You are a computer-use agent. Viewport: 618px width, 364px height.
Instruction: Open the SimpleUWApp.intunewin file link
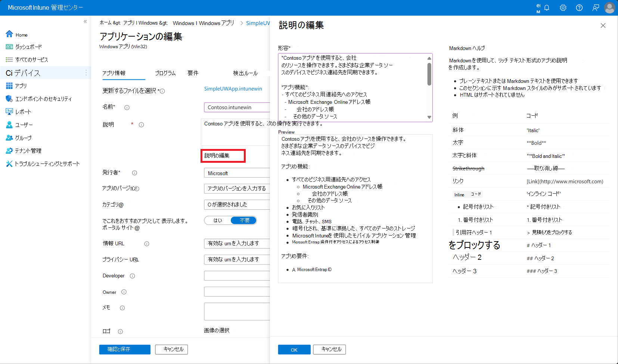click(233, 89)
